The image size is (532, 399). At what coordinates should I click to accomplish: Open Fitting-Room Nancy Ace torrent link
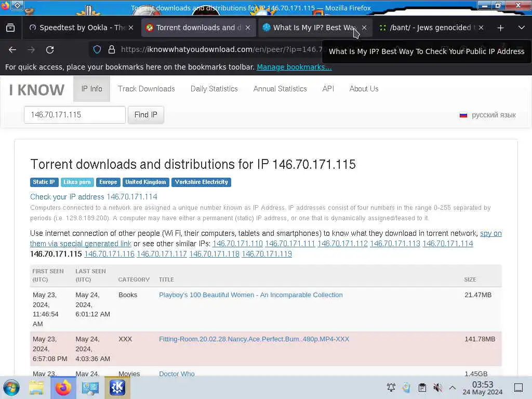(x=254, y=339)
